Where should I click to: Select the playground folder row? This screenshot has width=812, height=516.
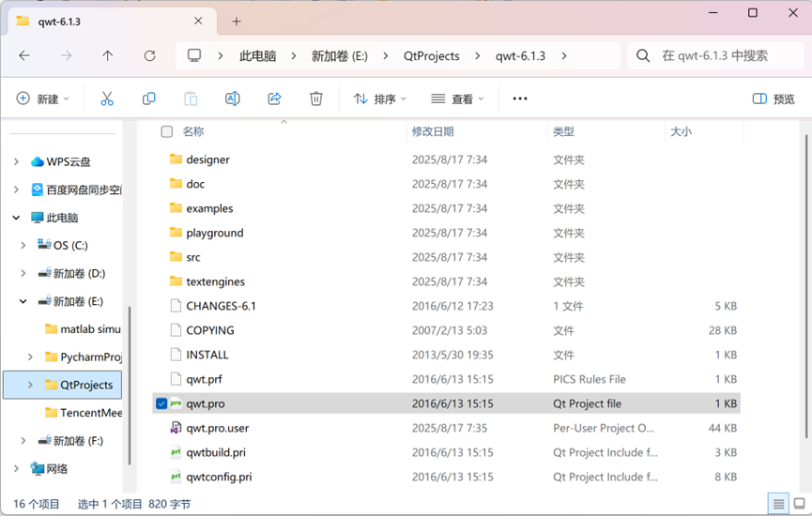447,233
